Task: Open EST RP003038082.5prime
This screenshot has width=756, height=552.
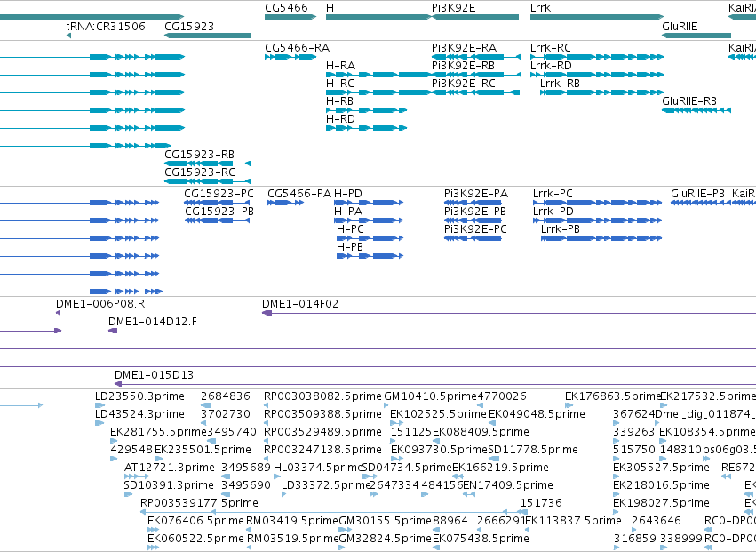Action: point(266,405)
